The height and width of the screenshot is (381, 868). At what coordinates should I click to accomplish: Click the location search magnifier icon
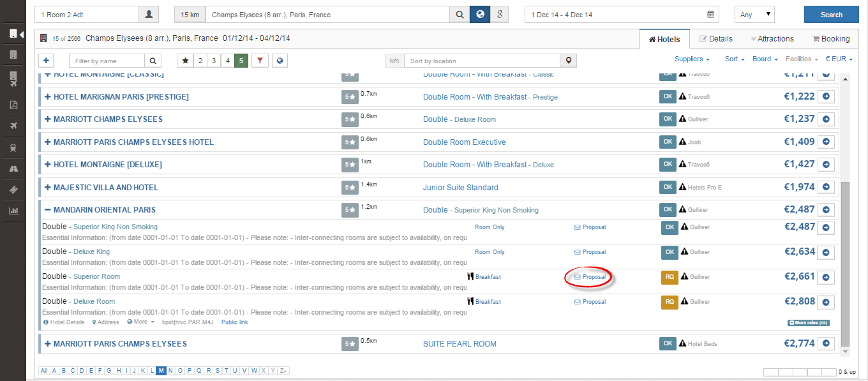click(x=459, y=14)
